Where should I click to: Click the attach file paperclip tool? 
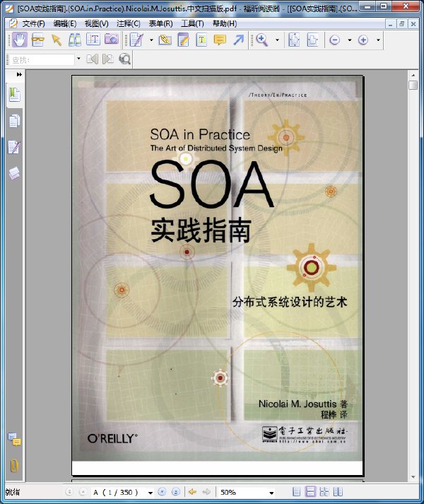click(x=165, y=40)
